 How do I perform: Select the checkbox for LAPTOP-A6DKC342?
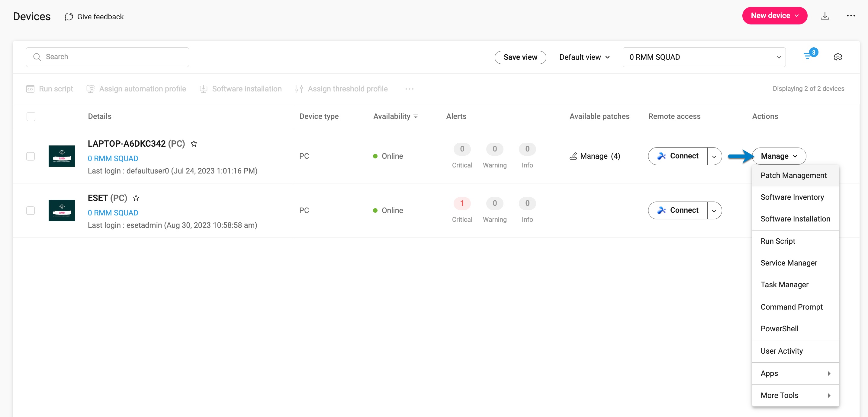click(31, 156)
